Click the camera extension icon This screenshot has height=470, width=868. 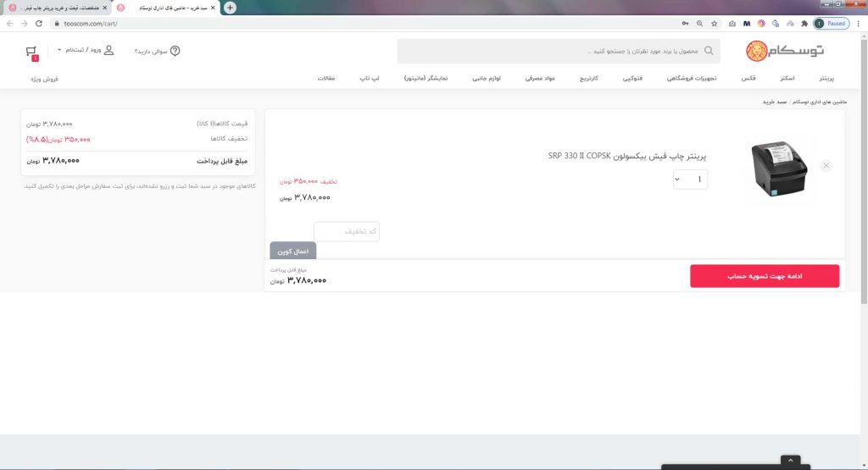(x=732, y=23)
